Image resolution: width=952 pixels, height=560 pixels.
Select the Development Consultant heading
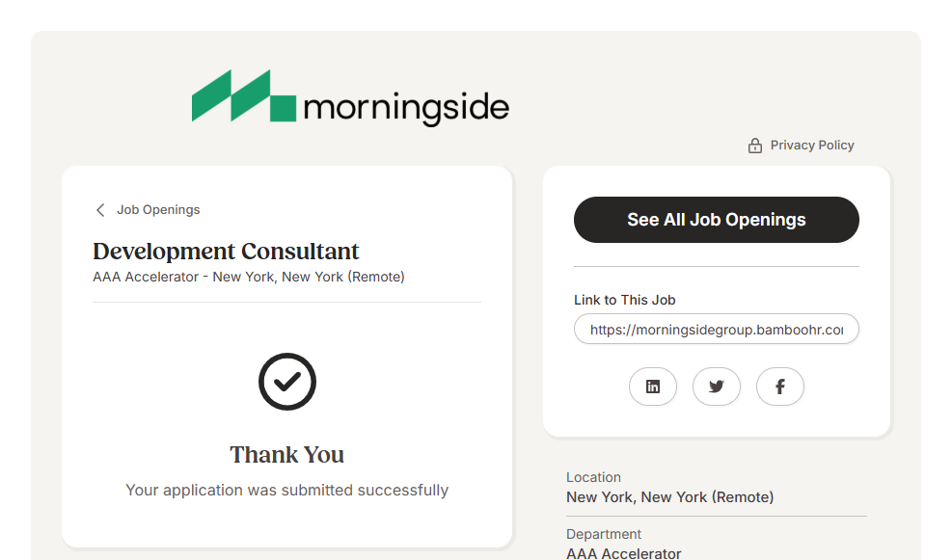click(226, 252)
